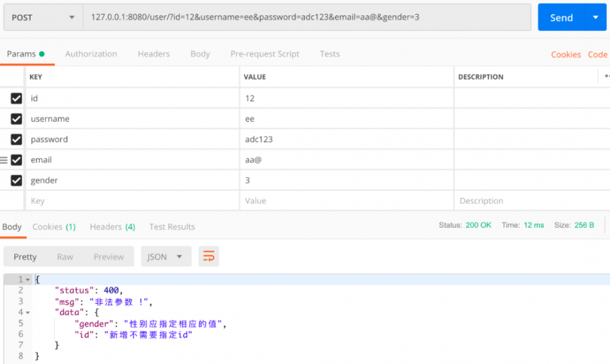Click the Send button

pyautogui.click(x=561, y=17)
